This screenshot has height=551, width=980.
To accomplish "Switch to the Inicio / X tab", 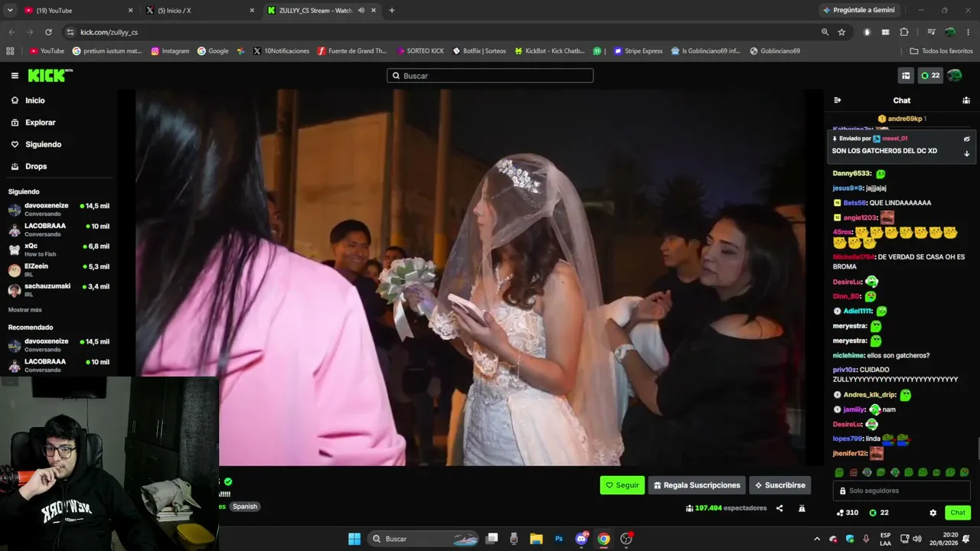I will point(199,11).
